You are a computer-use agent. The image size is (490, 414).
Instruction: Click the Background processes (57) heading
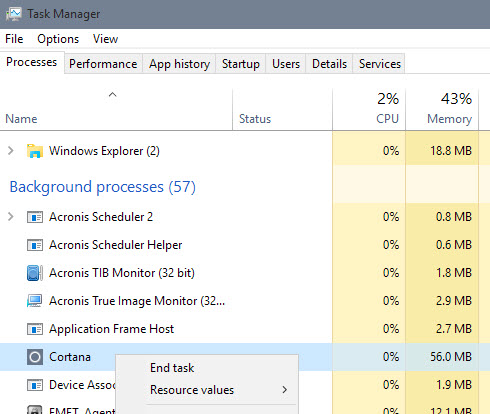click(x=102, y=187)
